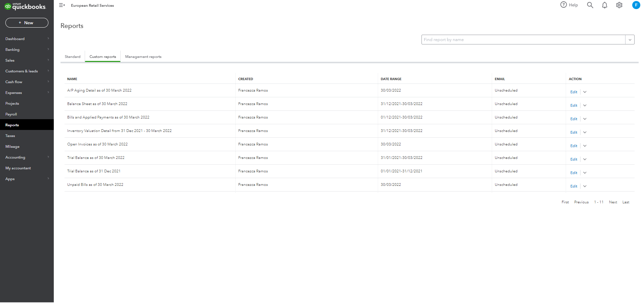
Task: Expand actions for Unpaid Bills report
Action: pos(585,186)
